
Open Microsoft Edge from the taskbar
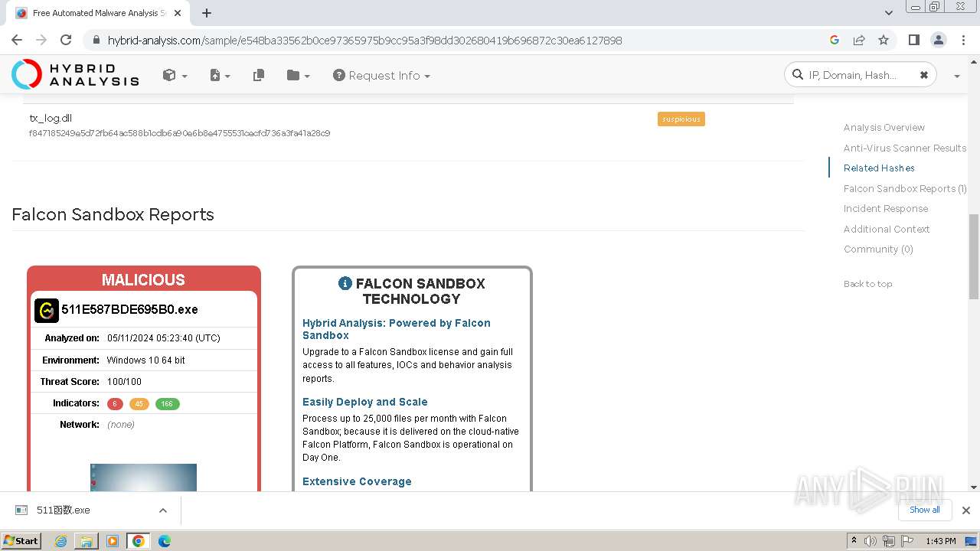[165, 541]
